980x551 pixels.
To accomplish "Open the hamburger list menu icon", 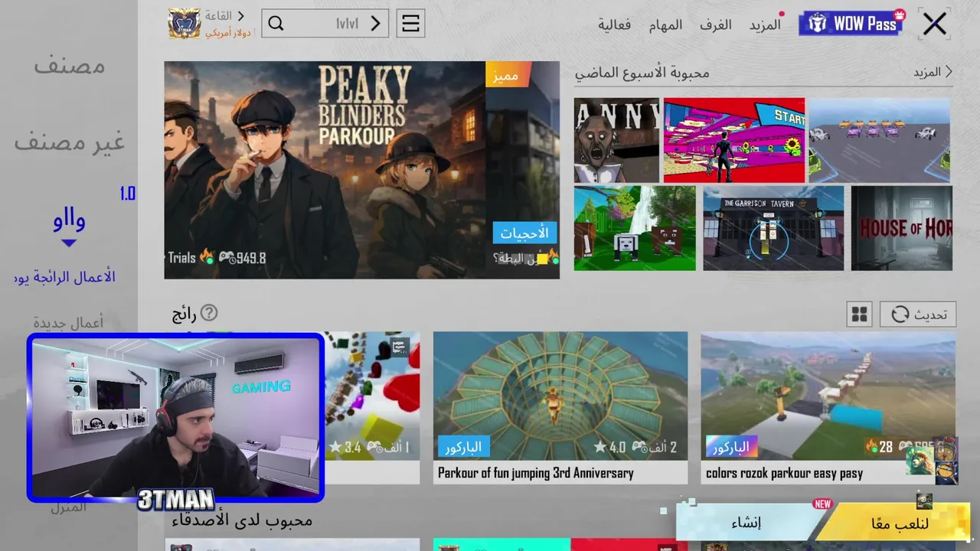I will pyautogui.click(x=410, y=24).
